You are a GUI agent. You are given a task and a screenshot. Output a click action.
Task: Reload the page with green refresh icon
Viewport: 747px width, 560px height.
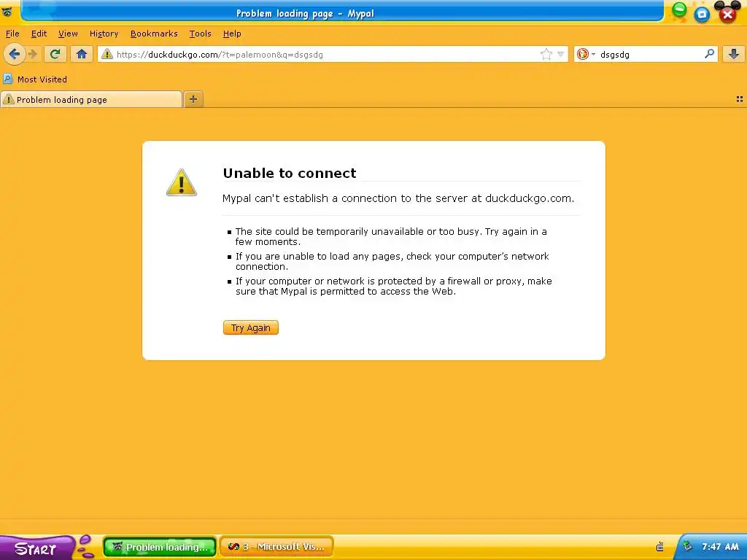click(x=55, y=54)
